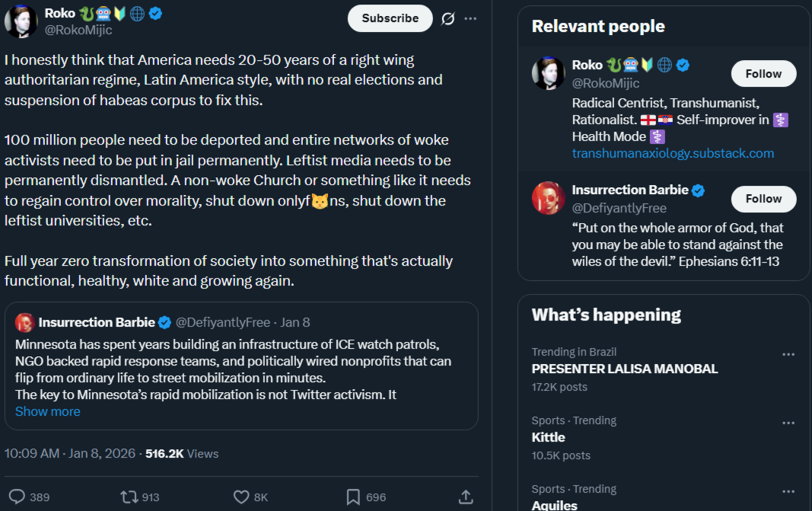The height and width of the screenshot is (511, 812).
Task: Click the blue verified badge in post header
Action: (155, 13)
